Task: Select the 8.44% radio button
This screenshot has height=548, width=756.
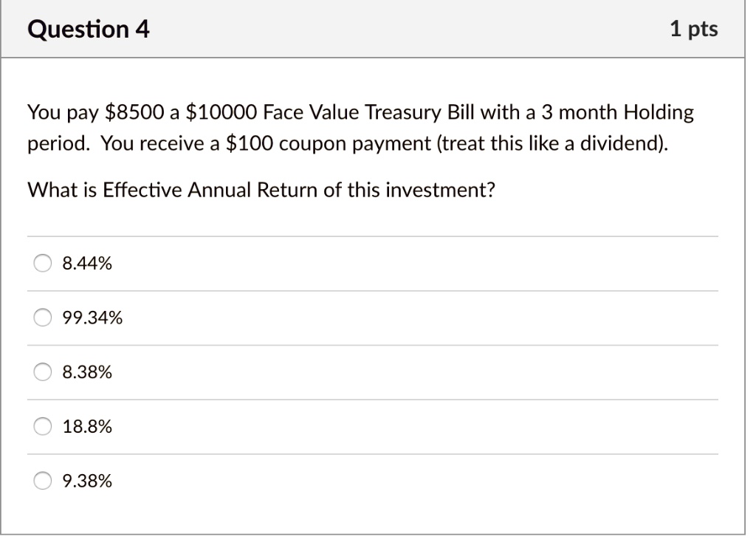Action: (42, 264)
